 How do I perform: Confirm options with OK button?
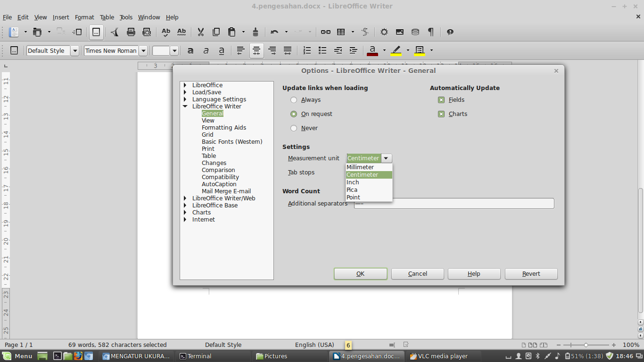point(361,274)
